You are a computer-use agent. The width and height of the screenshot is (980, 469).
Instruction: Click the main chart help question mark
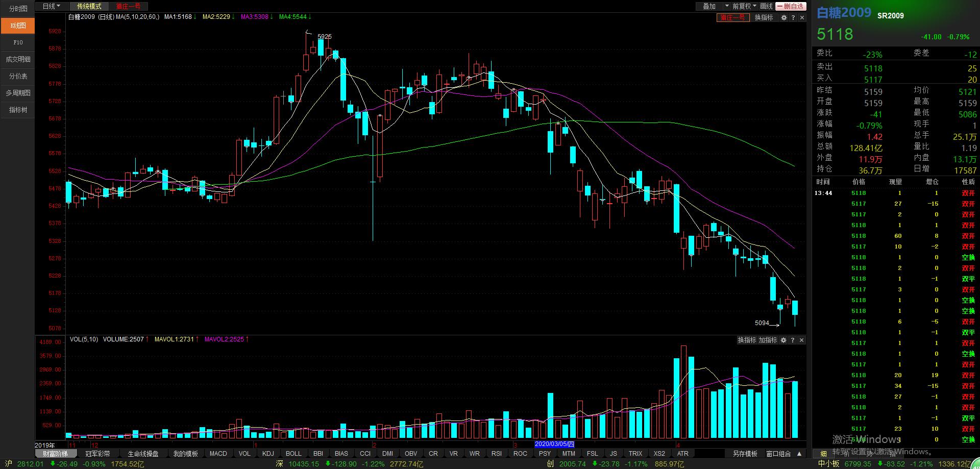793,17
